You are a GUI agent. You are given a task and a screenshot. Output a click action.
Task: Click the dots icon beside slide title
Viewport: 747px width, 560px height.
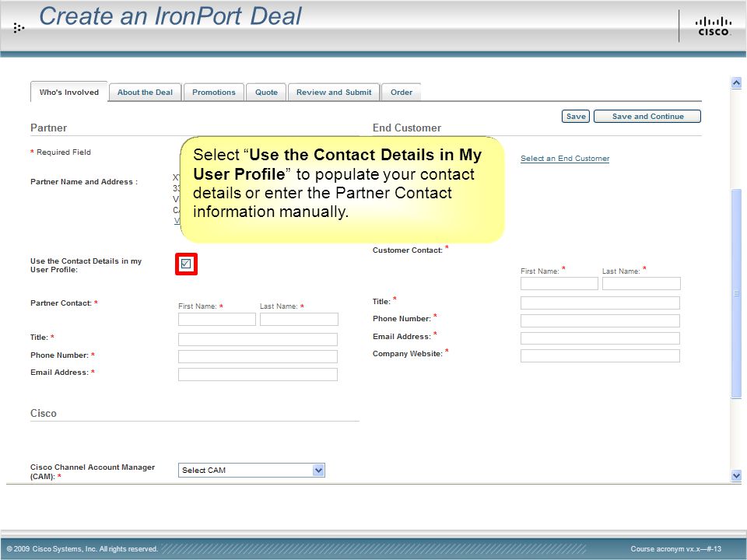[19, 28]
